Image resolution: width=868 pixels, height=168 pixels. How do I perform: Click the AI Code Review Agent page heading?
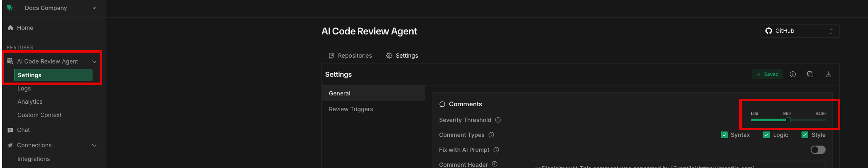pyautogui.click(x=369, y=31)
